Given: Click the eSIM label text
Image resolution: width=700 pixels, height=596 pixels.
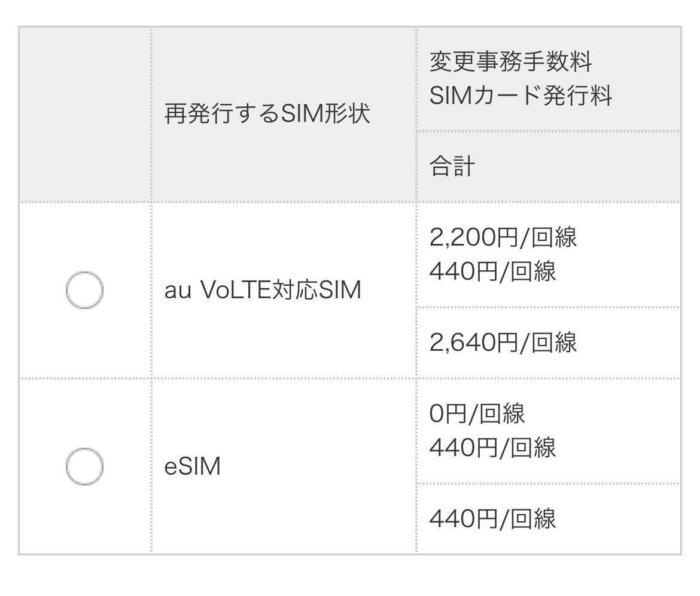Looking at the screenshot, I should click(193, 467).
